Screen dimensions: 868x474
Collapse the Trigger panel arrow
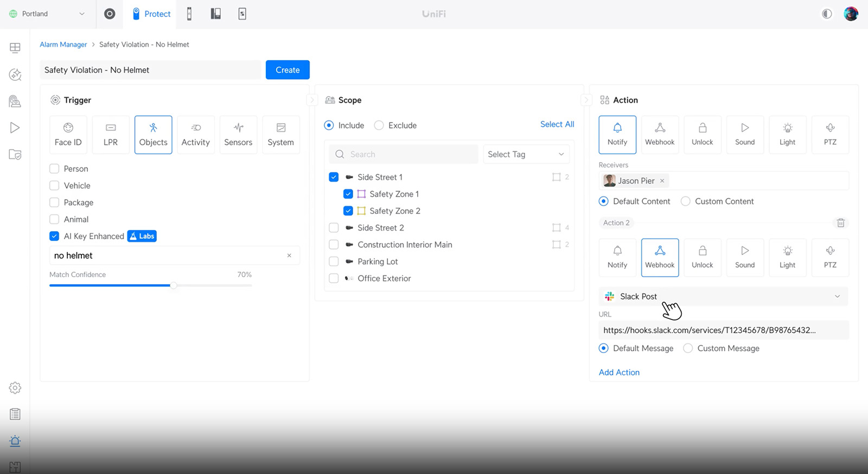(x=311, y=100)
